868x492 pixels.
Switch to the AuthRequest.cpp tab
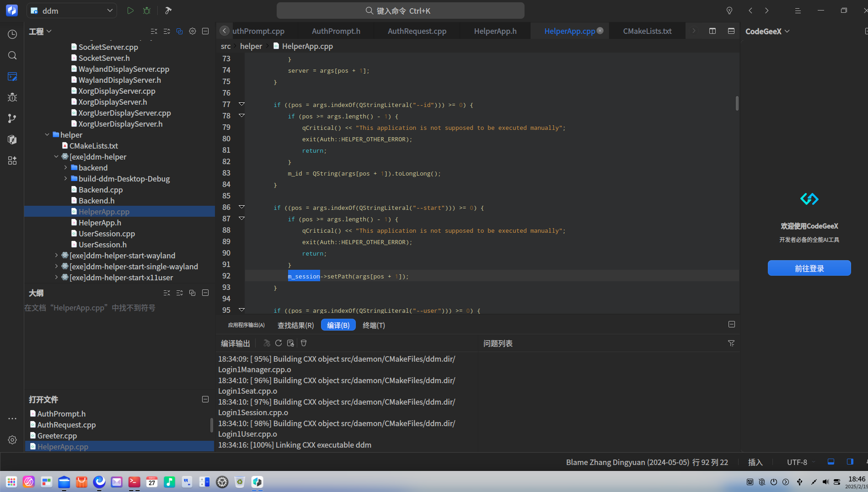click(x=417, y=31)
